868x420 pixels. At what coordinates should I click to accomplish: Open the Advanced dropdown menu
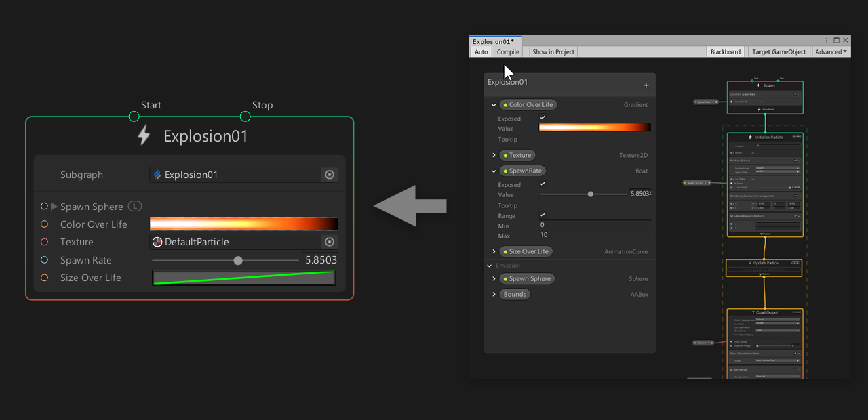(831, 52)
